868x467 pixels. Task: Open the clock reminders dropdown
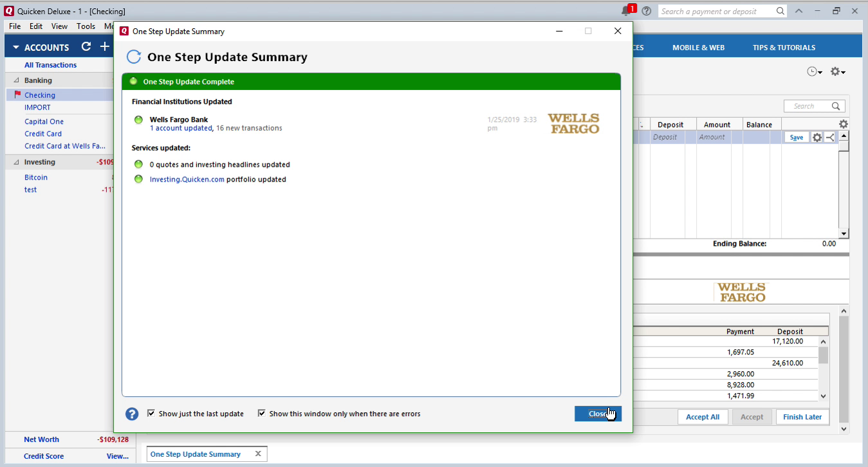(x=815, y=71)
